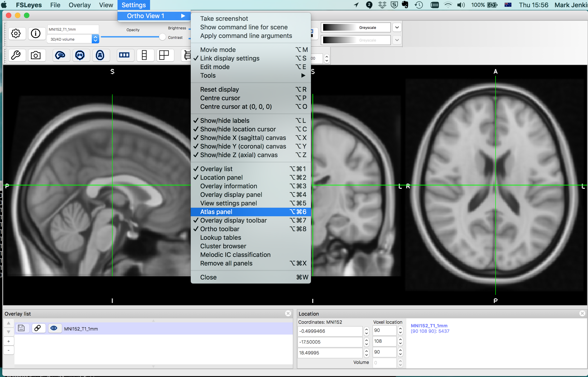
Task: Open Time Machine menu bar icon
Action: 419,5
